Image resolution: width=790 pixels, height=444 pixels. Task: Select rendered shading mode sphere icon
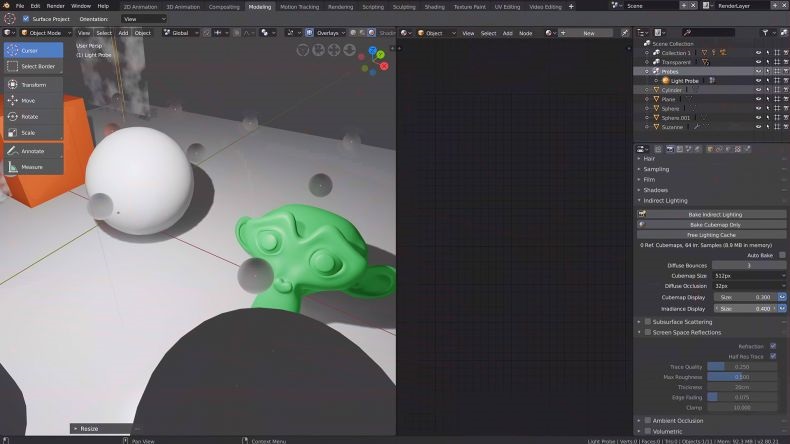point(371,33)
